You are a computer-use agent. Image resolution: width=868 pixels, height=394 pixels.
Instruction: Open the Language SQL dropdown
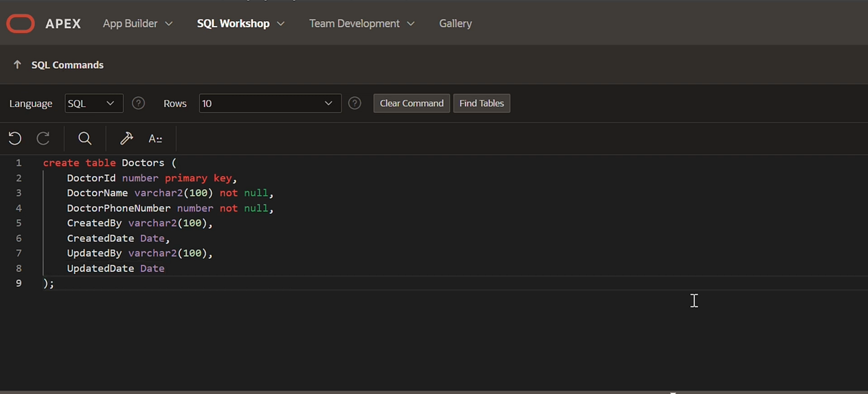click(94, 103)
